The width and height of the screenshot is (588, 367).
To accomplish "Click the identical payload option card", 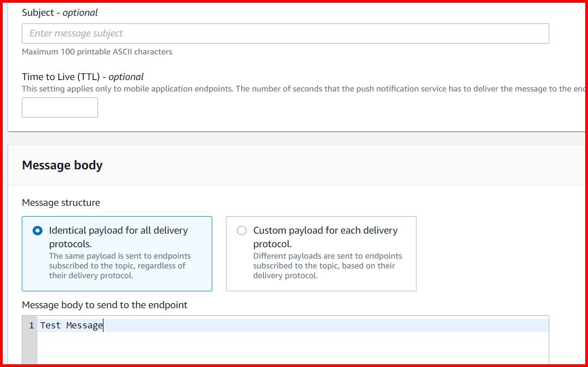I will click(x=117, y=254).
